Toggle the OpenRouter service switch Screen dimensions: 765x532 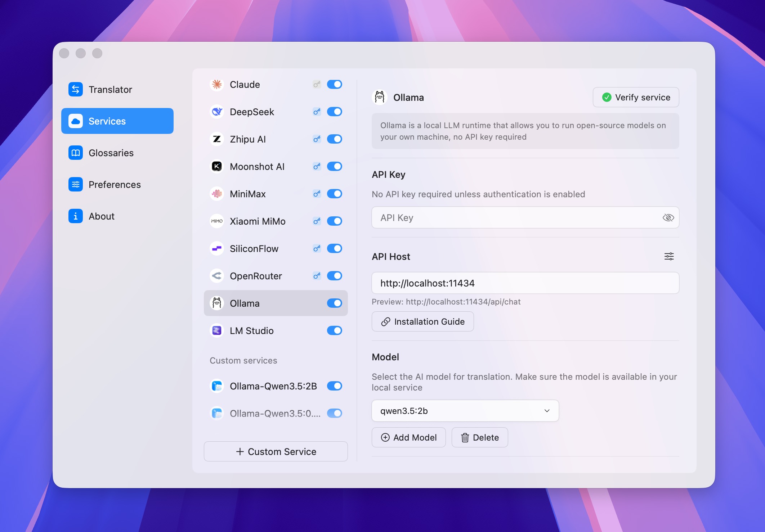tap(335, 276)
